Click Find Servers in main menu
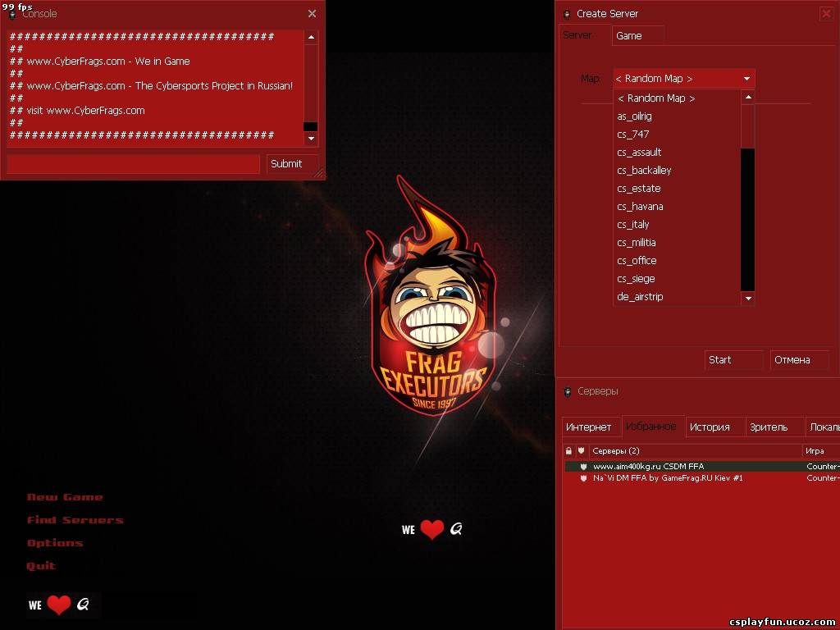Image resolution: width=840 pixels, height=630 pixels. (x=75, y=520)
